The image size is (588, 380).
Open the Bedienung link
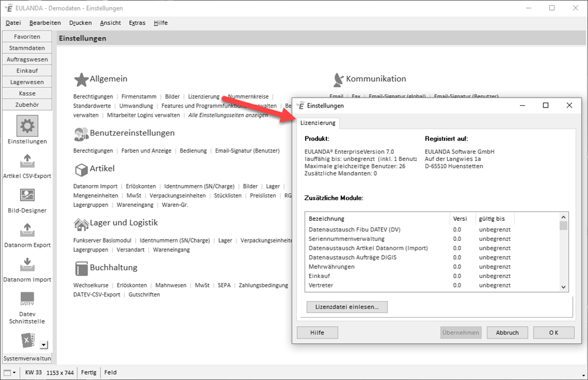(193, 151)
